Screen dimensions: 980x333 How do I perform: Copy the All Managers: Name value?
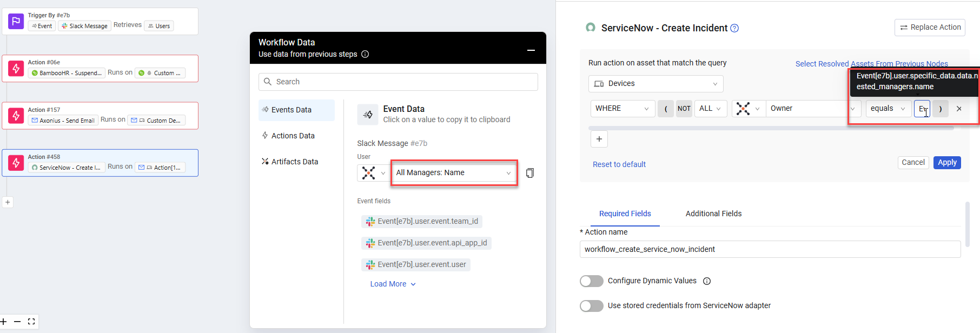tap(530, 173)
